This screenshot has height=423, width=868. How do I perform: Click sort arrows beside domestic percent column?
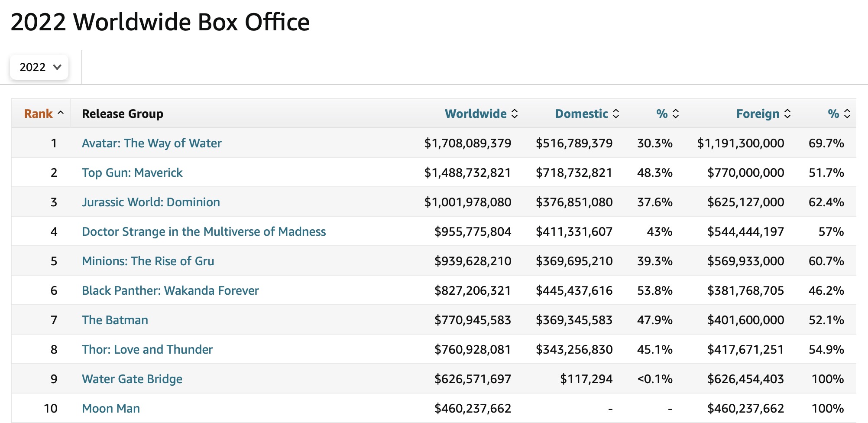[x=676, y=114]
